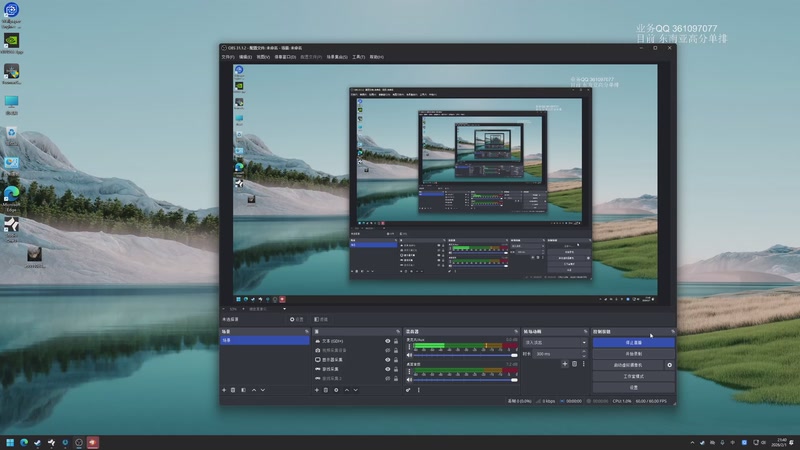Image resolution: width=800 pixels, height=450 pixels.
Task: Add a new scene with the plus icon
Action: coord(224,390)
